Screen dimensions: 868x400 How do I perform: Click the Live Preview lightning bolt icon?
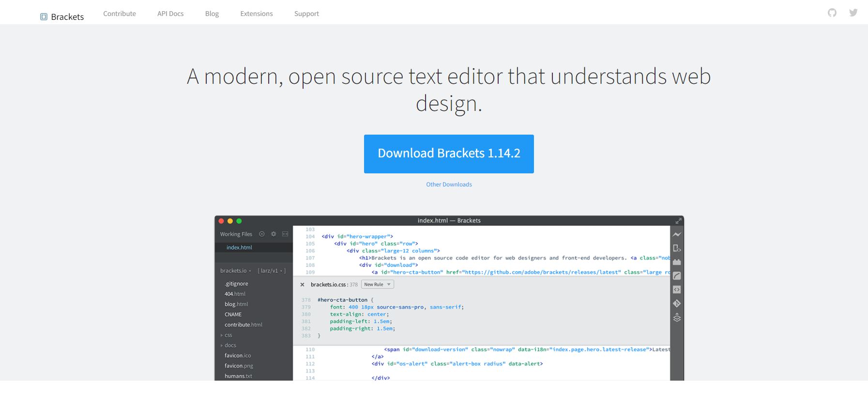[x=677, y=234]
